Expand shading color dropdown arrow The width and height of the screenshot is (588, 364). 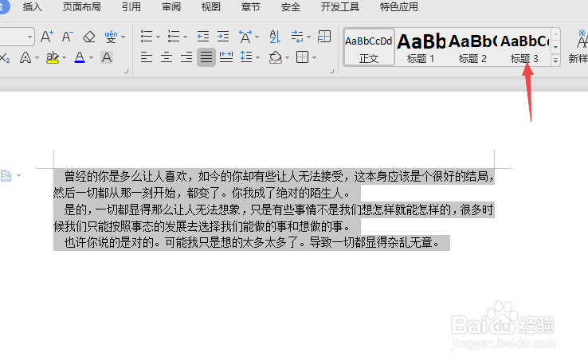(288, 58)
